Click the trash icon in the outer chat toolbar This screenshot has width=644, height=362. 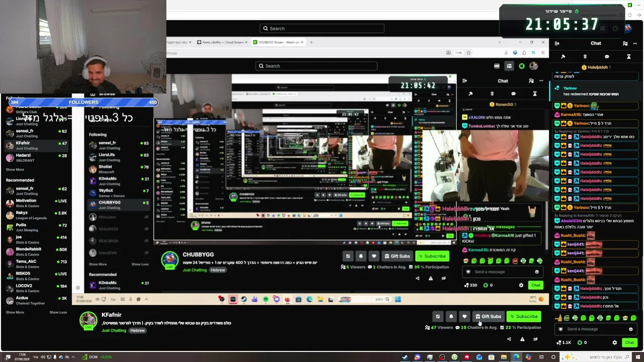585,57
